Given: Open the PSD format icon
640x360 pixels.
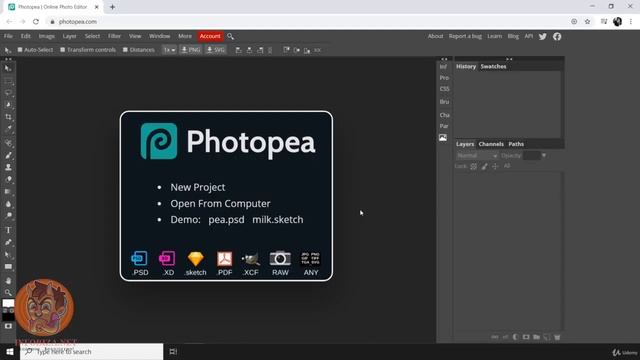Looking at the screenshot, I should (x=140, y=263).
